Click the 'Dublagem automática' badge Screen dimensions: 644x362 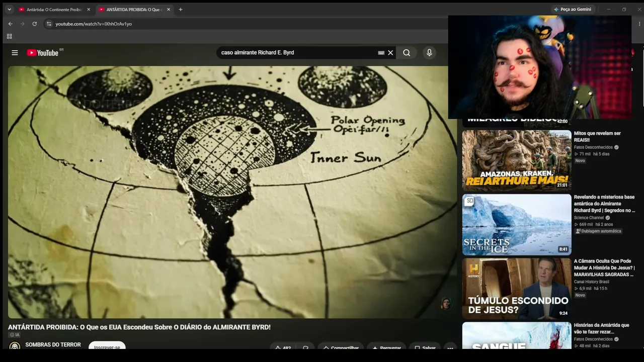(x=598, y=231)
